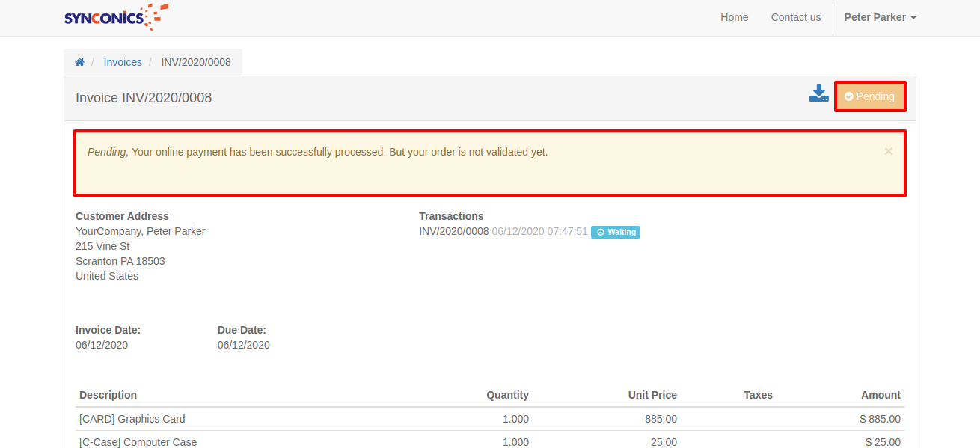Screen dimensions: 980x448
Task: Click the Unit Price column header
Action: click(652, 395)
